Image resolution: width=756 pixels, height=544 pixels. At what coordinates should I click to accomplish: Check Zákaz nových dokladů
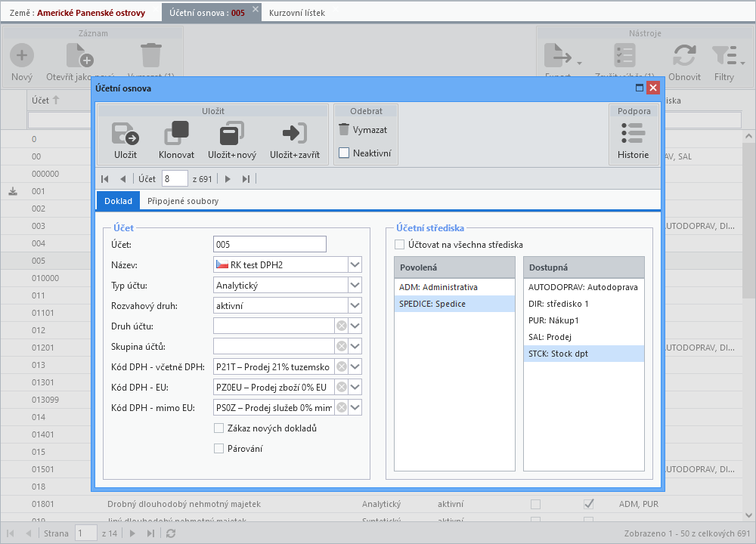point(218,428)
